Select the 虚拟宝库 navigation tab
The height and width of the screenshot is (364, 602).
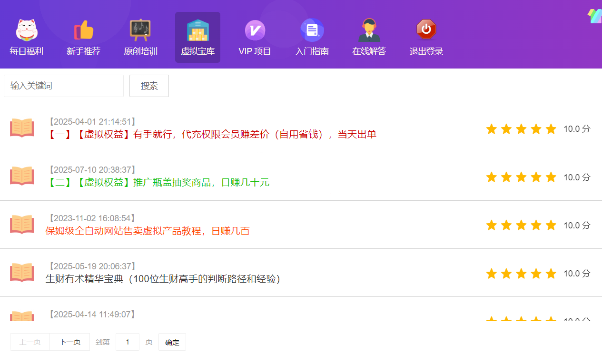coord(197,51)
